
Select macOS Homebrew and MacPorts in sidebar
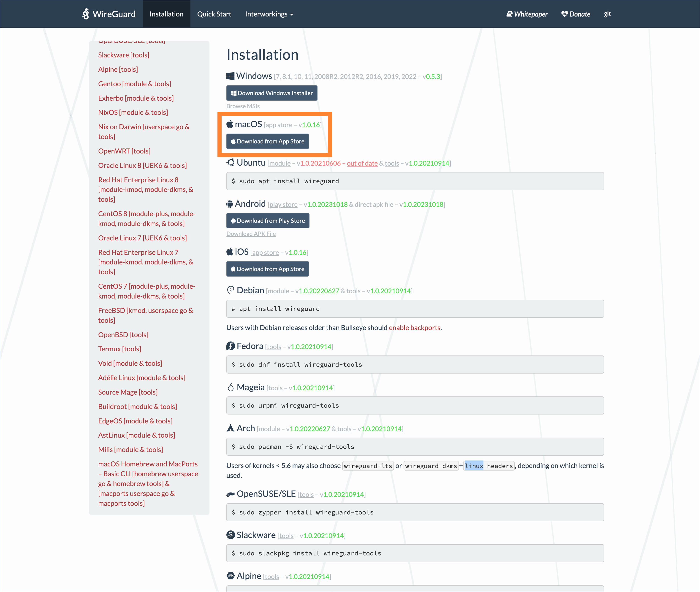point(148,484)
